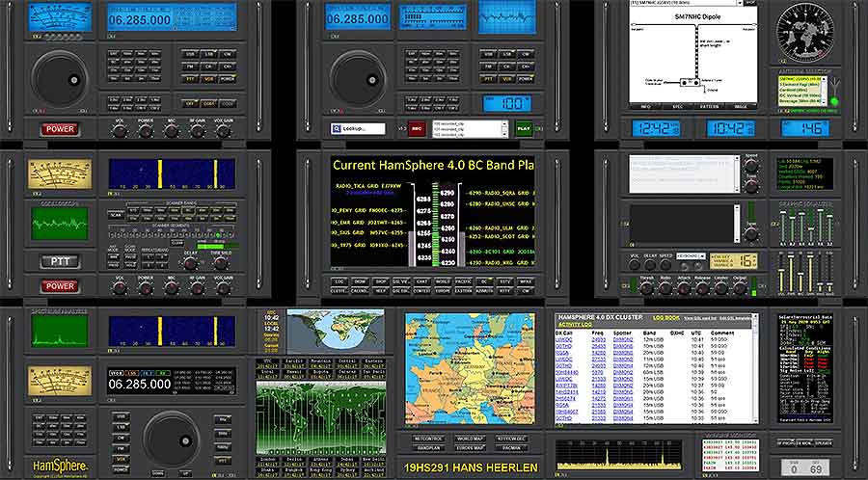Select Cardioid in the antenna selector list
The image size is (868, 480).
(799, 91)
